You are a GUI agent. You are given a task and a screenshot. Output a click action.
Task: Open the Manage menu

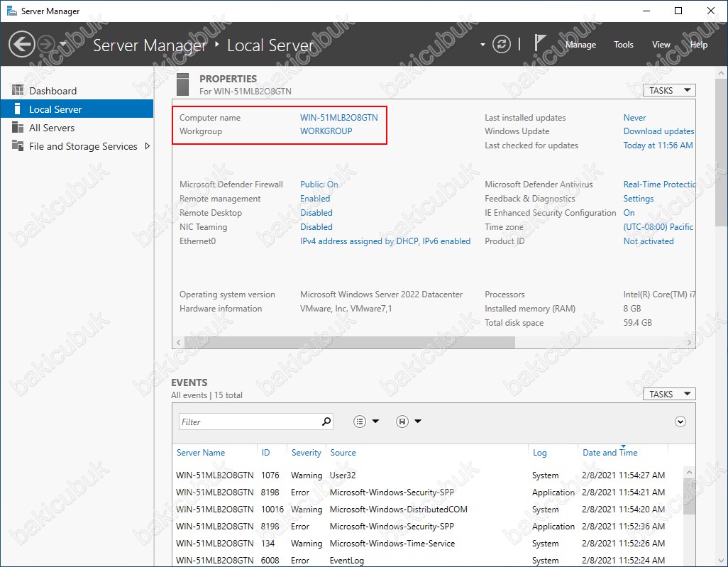pyautogui.click(x=581, y=45)
